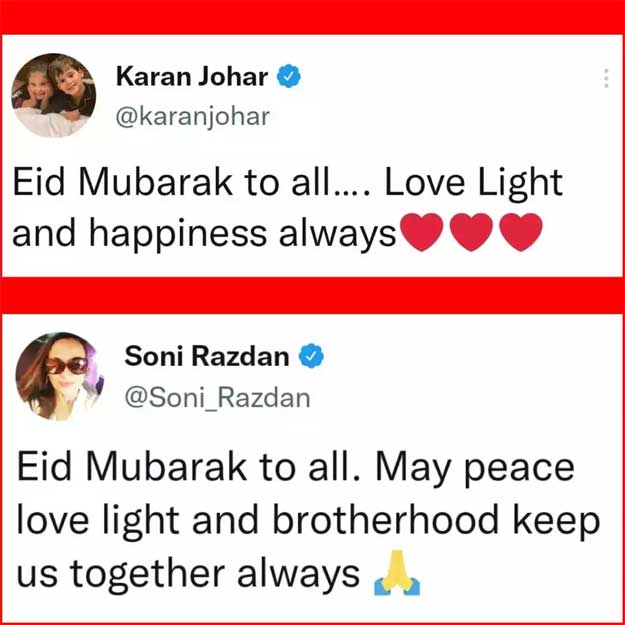Click the middle red heart emoji
Viewport: 625px width, 625px height.
pyautogui.click(x=472, y=232)
